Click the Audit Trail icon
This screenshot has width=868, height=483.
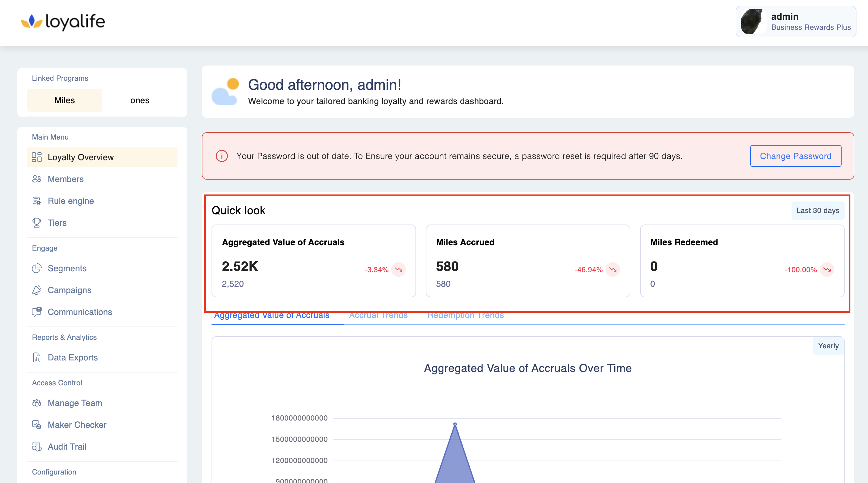pyautogui.click(x=36, y=447)
